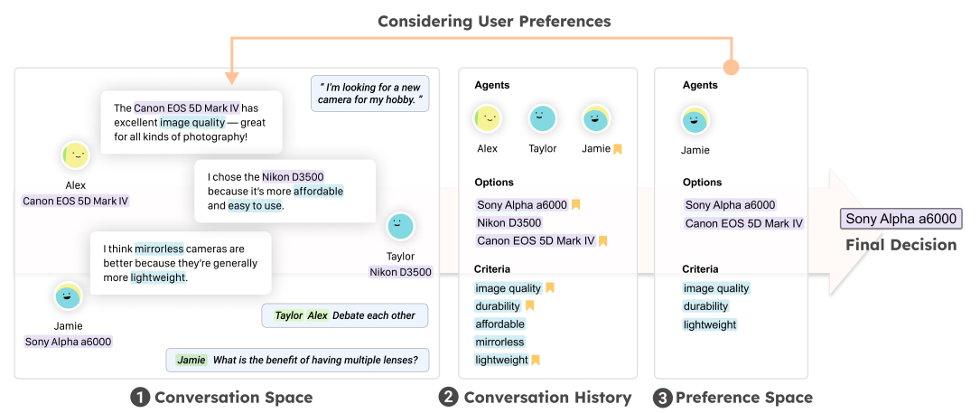
Task: Open Jamie's question about multiple lenses
Action: pos(297,360)
